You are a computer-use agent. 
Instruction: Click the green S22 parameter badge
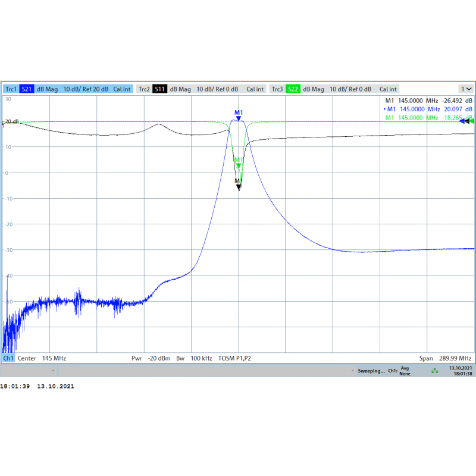pos(293,89)
